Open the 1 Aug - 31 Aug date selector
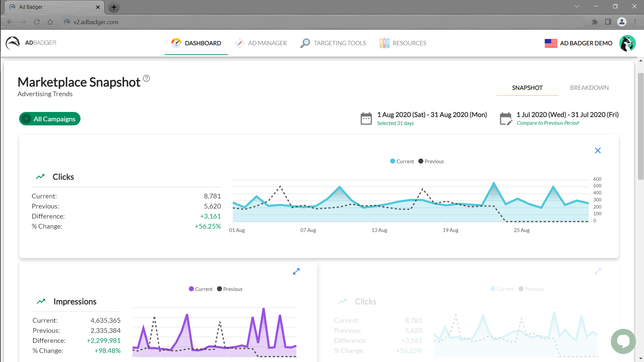This screenshot has height=362, width=644. pyautogui.click(x=432, y=115)
